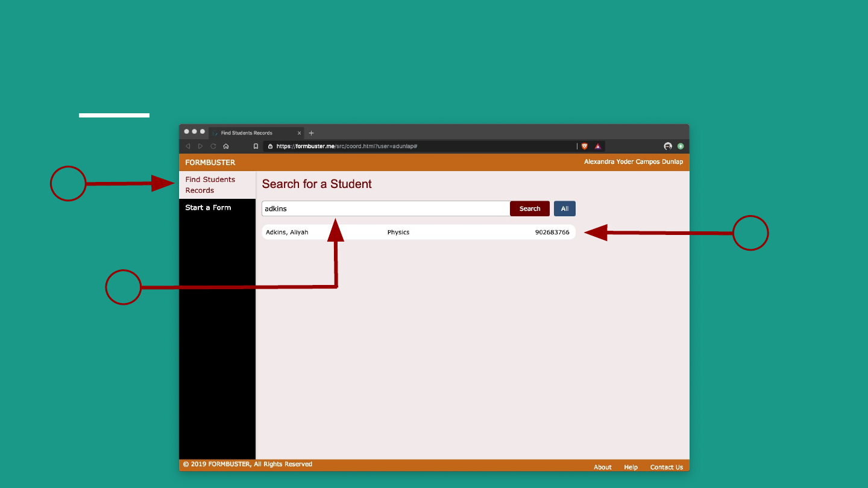The width and height of the screenshot is (868, 488).
Task: Open a new tab with plus icon
Action: (312, 133)
